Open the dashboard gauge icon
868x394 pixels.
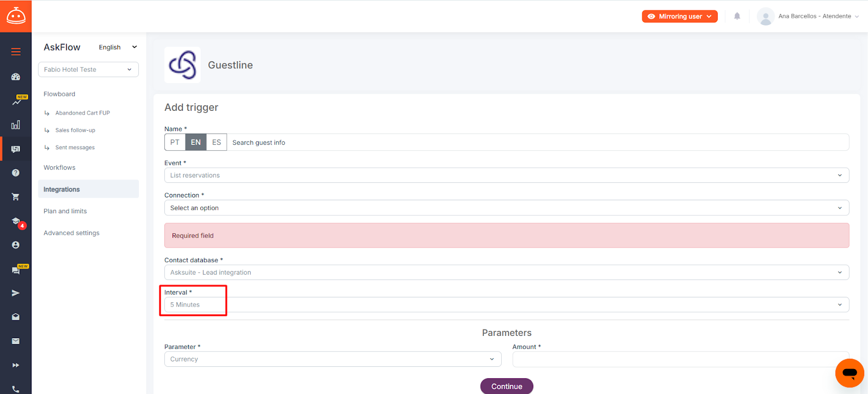pyautogui.click(x=16, y=77)
